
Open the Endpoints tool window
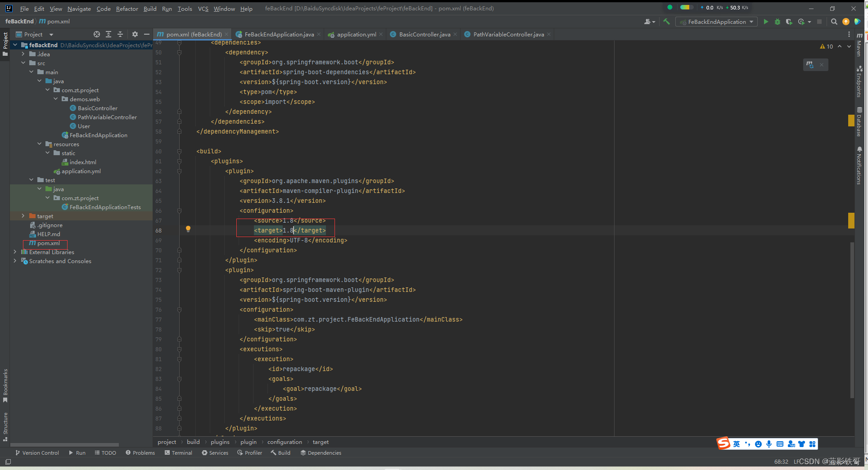pyautogui.click(x=859, y=81)
